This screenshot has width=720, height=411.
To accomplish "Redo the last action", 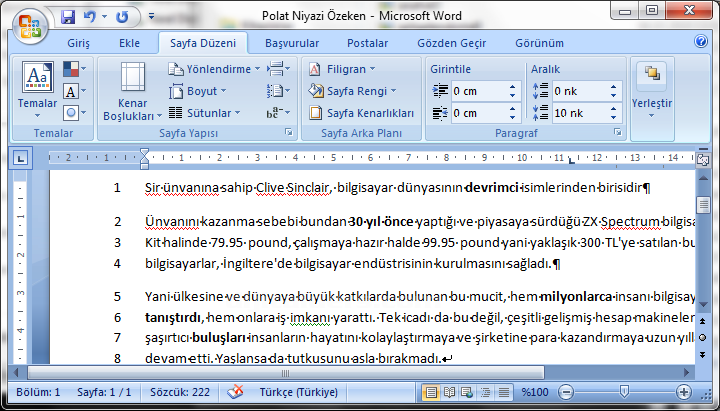I will pyautogui.click(x=122, y=17).
